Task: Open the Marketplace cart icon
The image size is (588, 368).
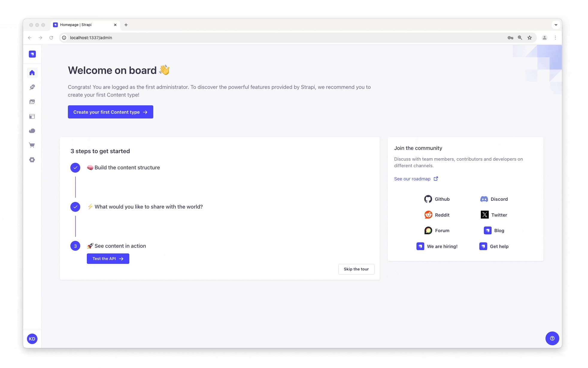Action: pyautogui.click(x=32, y=145)
